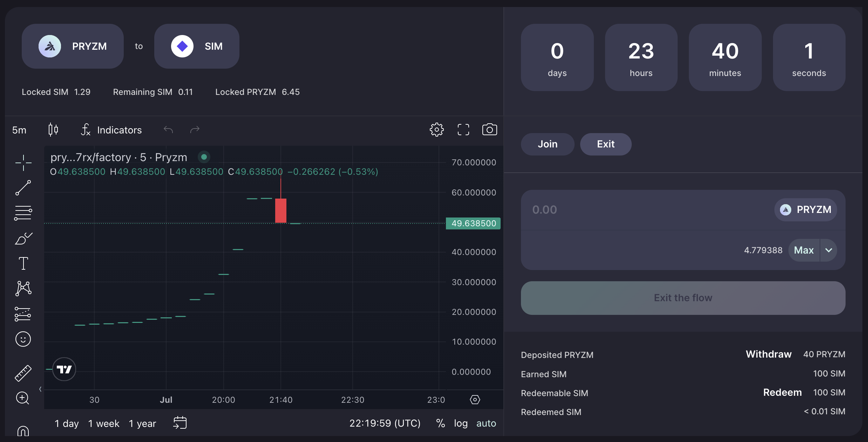The height and width of the screenshot is (442, 868).
Task: Click the green market status dot
Action: point(204,157)
